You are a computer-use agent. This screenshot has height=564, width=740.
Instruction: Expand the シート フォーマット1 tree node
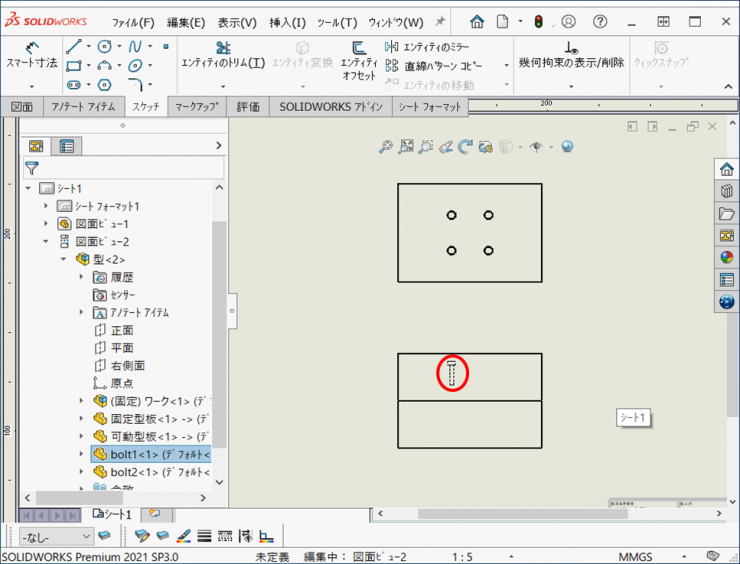click(x=46, y=206)
